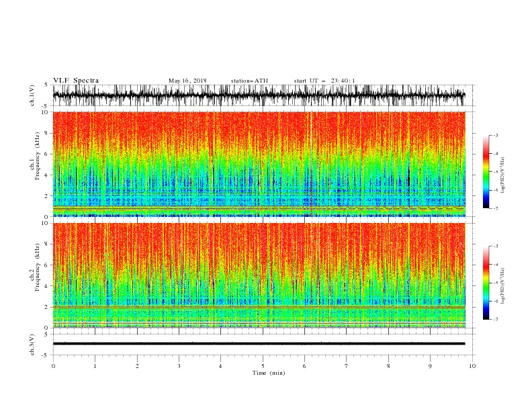This screenshot has width=532, height=411.
Task: Click the "-5" volt tick of ch.3 axis
Action: pos(45,355)
